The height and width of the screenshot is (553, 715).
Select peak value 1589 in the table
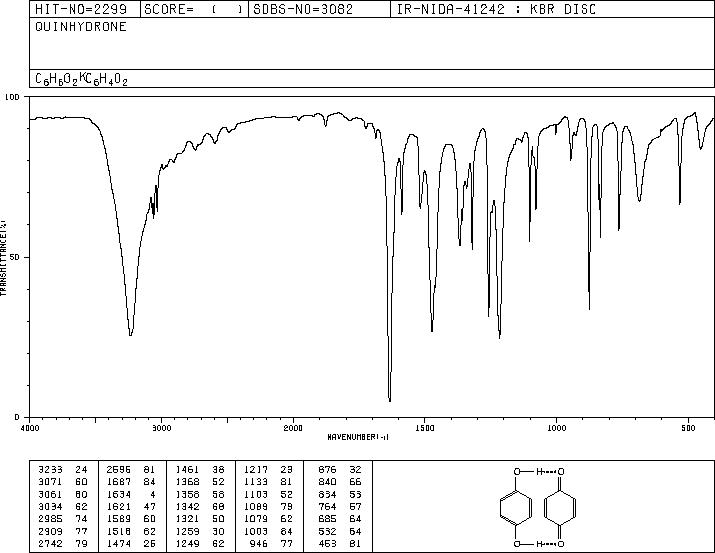click(x=119, y=519)
